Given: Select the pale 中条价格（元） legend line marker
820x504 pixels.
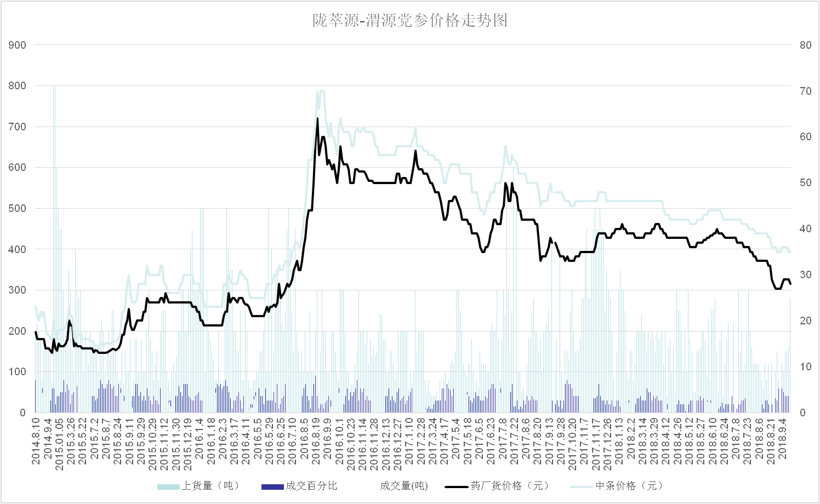Looking at the screenshot, I should click(x=582, y=486).
